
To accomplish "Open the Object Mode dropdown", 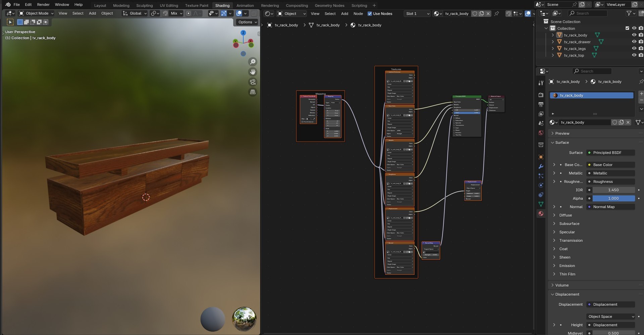I will (36, 13).
